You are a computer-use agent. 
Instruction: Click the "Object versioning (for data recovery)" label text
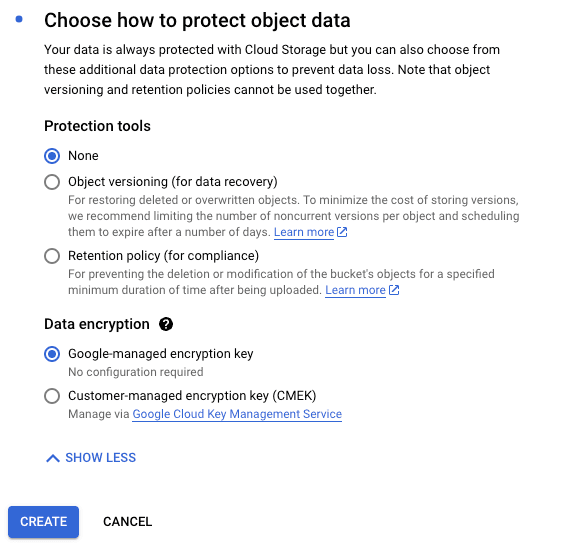tap(173, 182)
